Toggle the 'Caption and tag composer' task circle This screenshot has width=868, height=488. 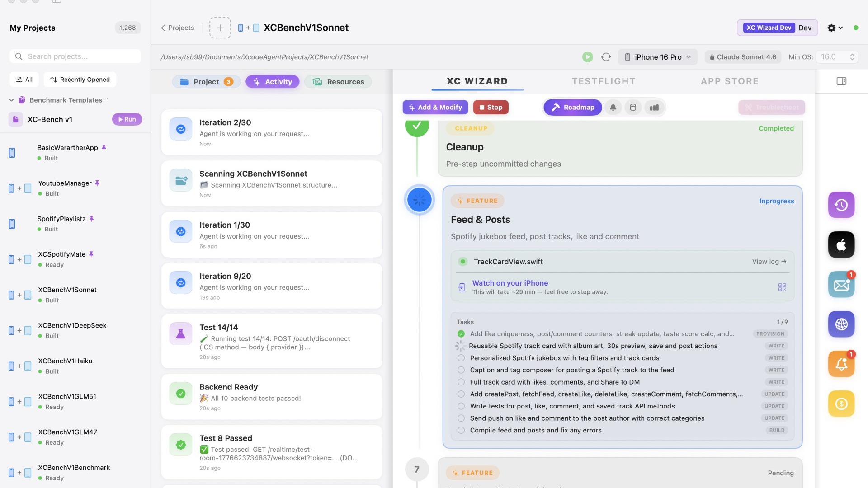click(x=461, y=370)
